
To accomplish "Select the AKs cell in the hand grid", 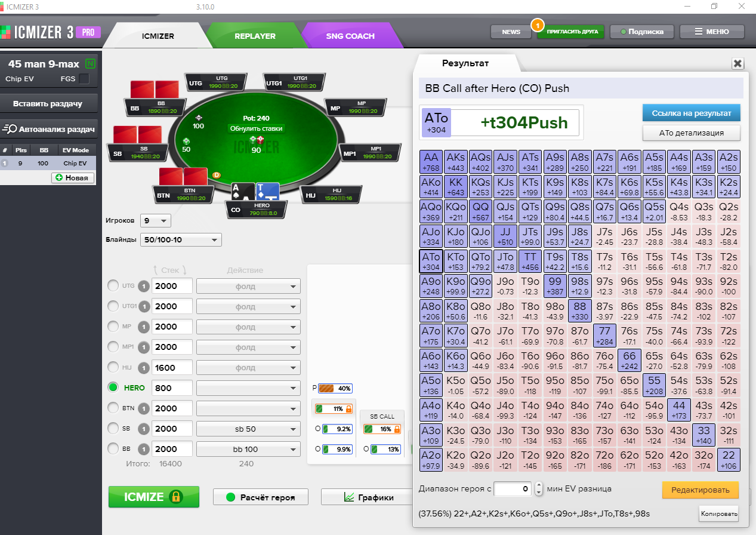I will [456, 162].
